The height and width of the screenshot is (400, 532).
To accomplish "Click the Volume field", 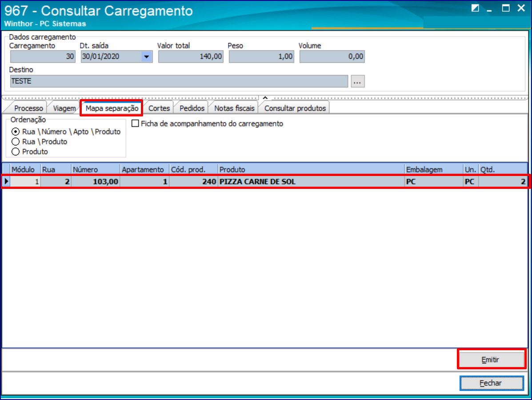I will (x=332, y=56).
